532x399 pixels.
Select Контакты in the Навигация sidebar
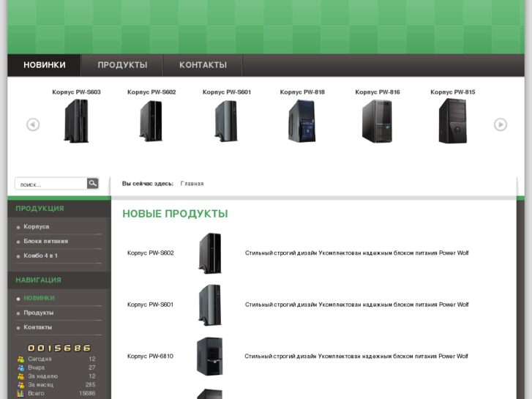[x=37, y=327]
